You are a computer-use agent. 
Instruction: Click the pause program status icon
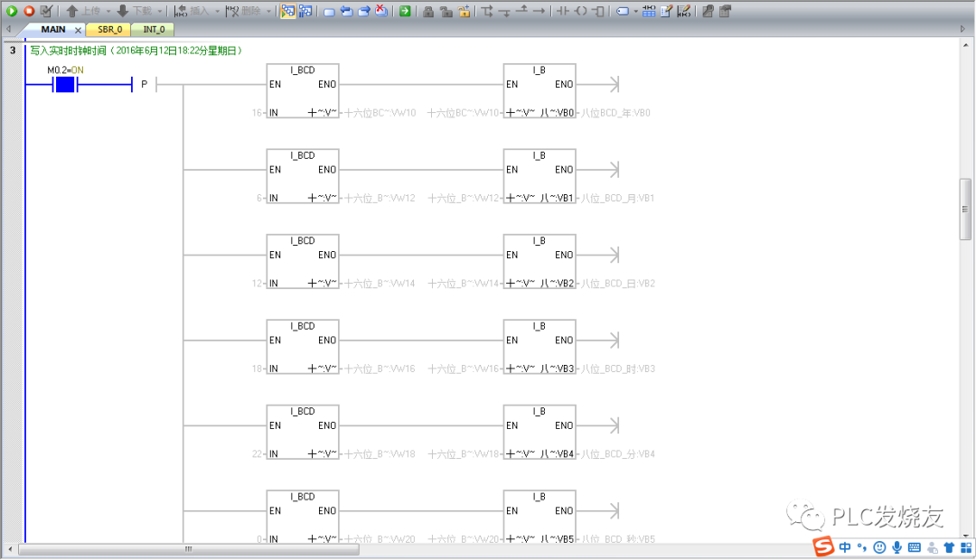click(305, 11)
